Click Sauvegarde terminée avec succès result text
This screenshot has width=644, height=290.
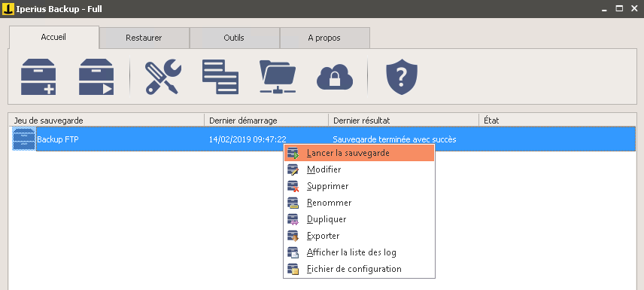394,139
